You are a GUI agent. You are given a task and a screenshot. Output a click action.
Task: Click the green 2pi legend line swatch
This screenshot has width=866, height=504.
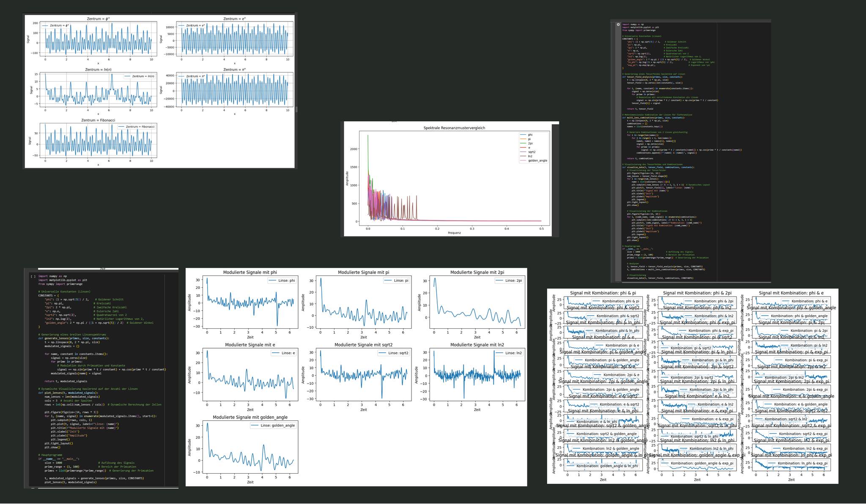[523, 144]
